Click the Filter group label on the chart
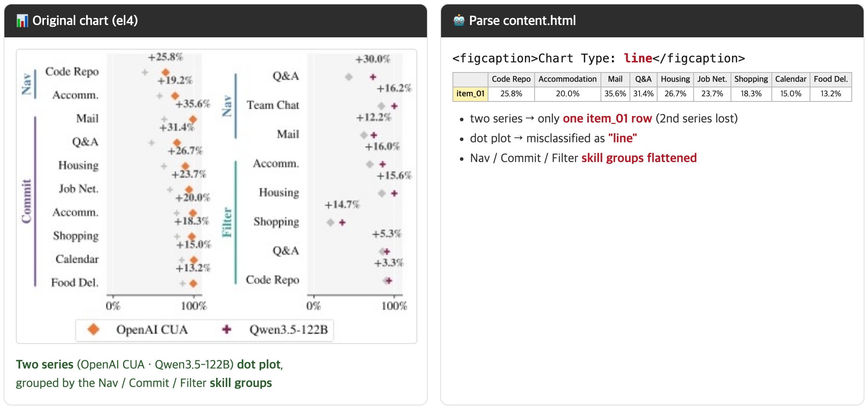Viewport: 868px width, 409px height. click(227, 222)
